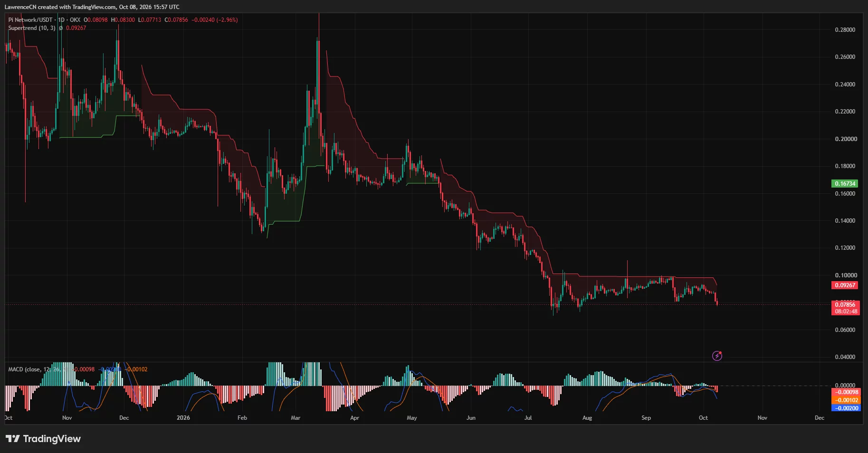Click the red −0.00098 histogram axis tag
Screen dimensions: 868x453
click(847, 392)
